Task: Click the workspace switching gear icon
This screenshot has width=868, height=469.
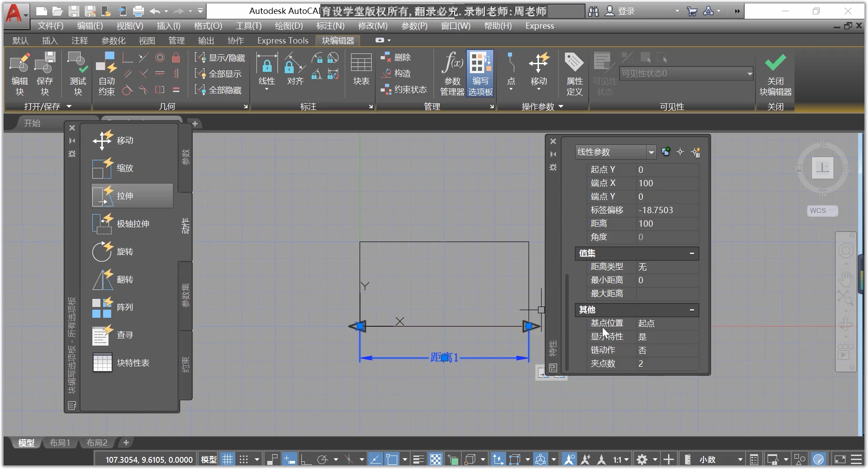Action: 642,460
